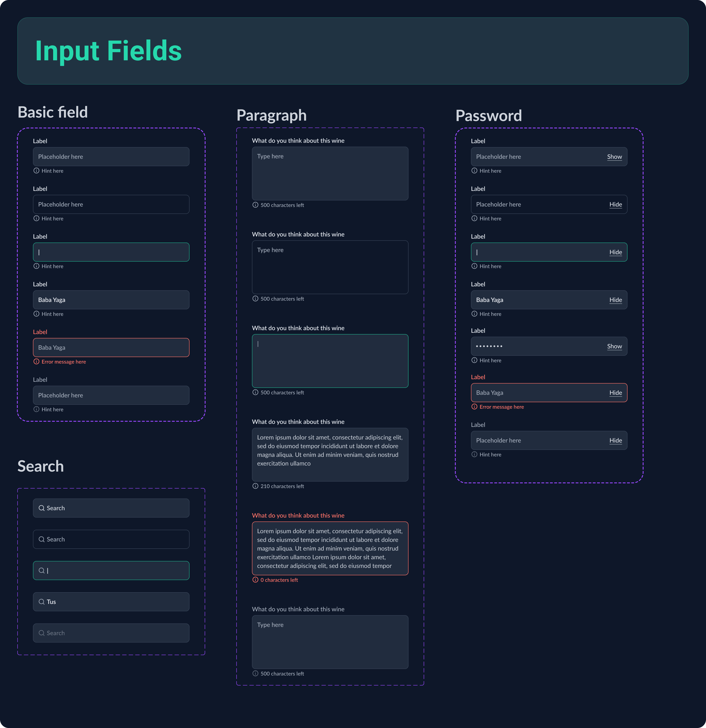Click Hide on the Baba Yaga password field without error
Viewport: 706px width, 728px height.
tap(615, 300)
